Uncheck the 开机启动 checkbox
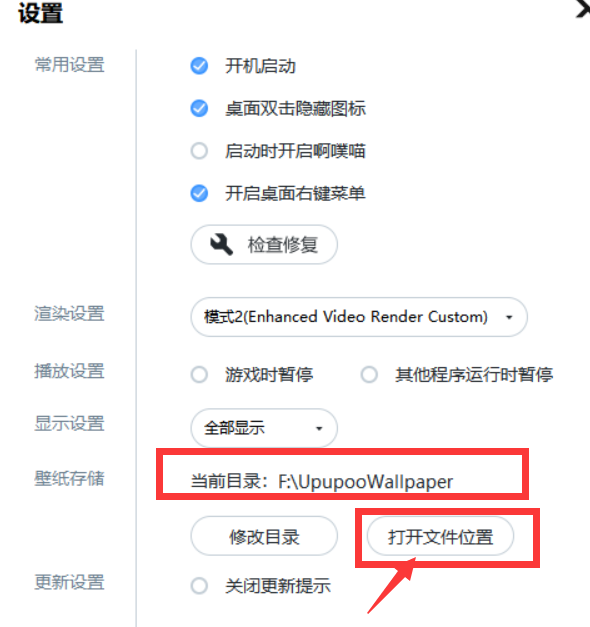 (x=199, y=66)
